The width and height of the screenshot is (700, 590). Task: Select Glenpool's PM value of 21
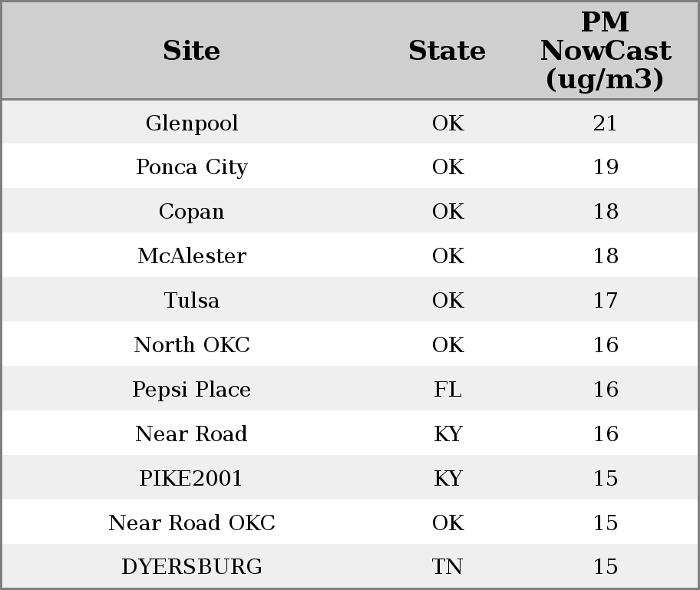pos(605,123)
